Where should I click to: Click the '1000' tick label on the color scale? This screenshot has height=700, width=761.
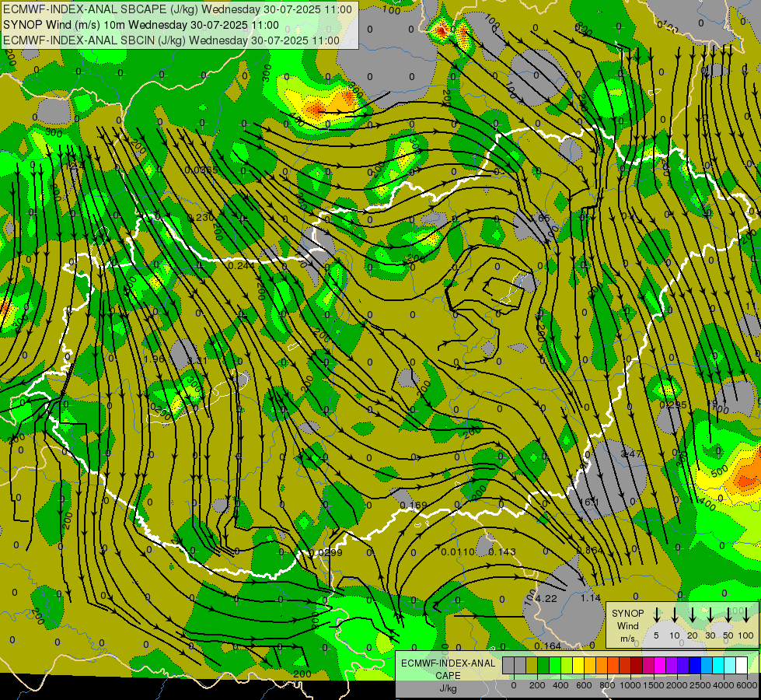[x=630, y=685]
